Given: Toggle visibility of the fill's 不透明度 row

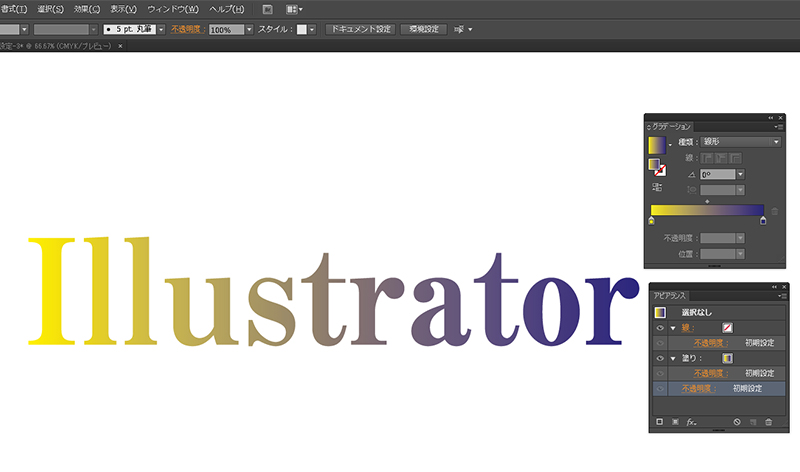Looking at the screenshot, I should [660, 374].
